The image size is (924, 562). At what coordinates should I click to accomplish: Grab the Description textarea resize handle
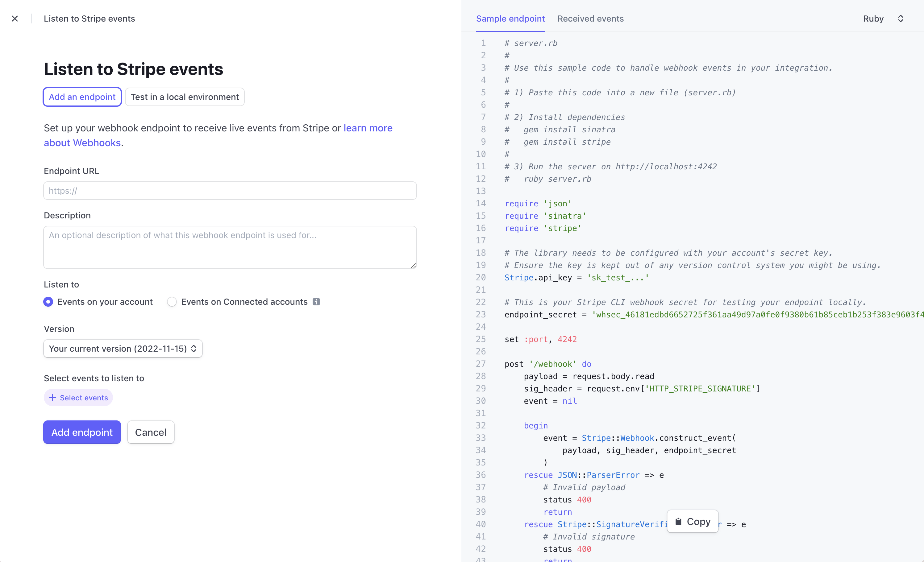coord(413,266)
